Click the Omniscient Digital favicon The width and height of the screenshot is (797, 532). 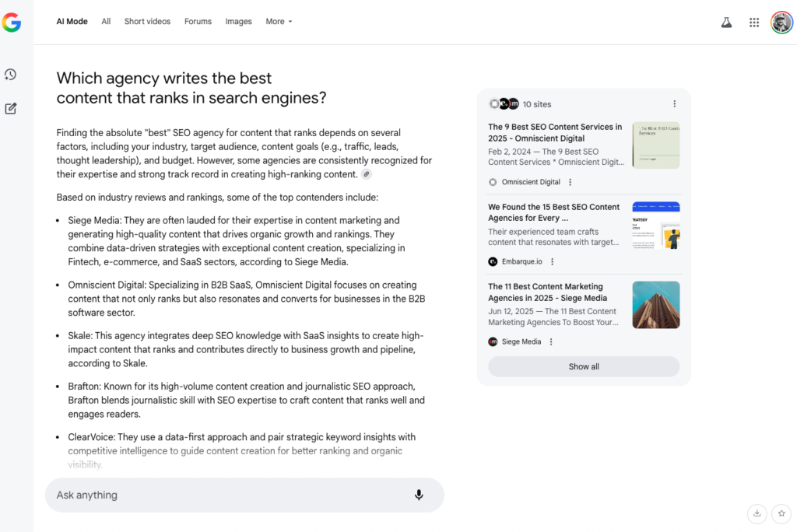click(x=493, y=182)
